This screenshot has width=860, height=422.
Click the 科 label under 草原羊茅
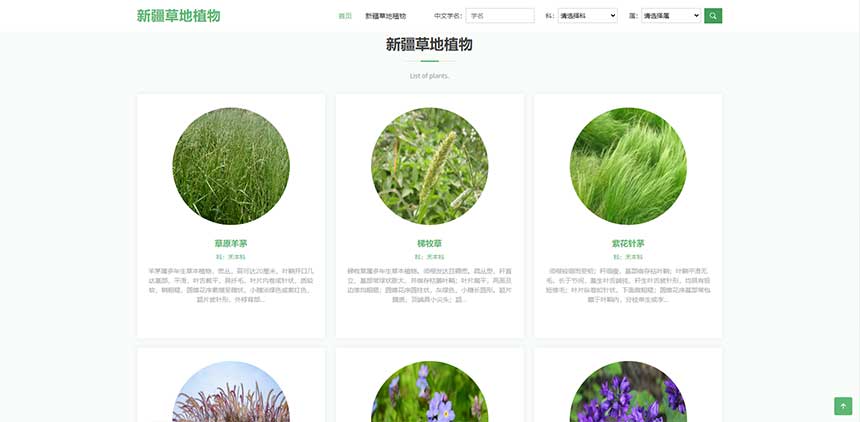pyautogui.click(x=231, y=257)
